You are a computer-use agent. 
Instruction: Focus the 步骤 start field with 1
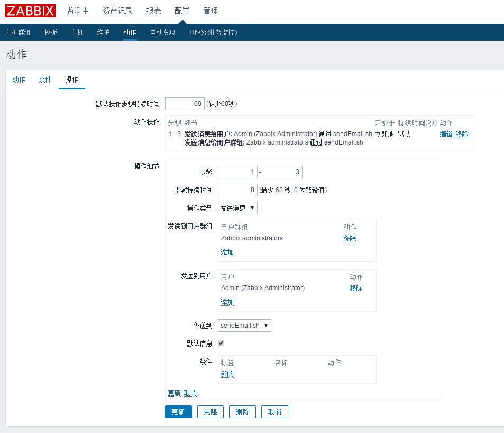(237, 172)
